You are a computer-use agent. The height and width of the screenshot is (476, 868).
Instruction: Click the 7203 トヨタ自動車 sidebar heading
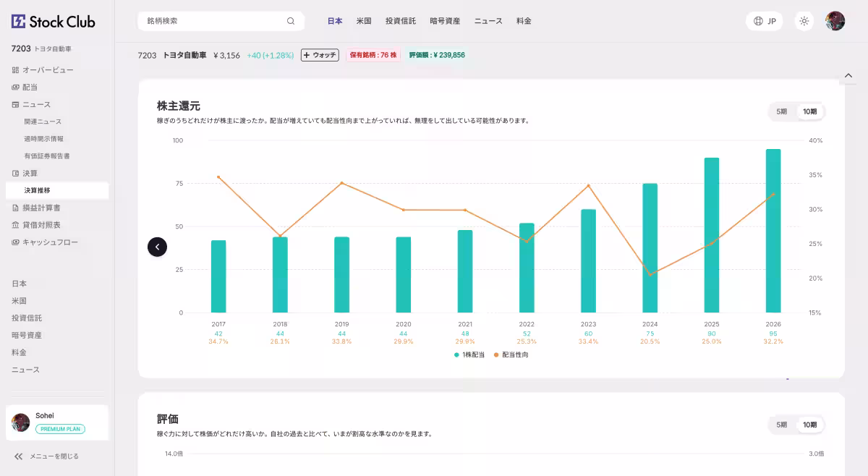click(41, 49)
